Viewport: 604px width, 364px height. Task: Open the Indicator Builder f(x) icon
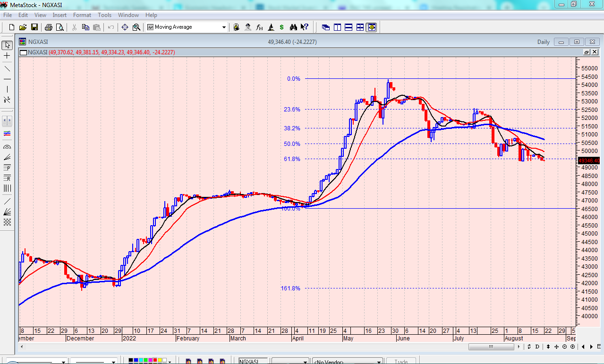point(259,27)
